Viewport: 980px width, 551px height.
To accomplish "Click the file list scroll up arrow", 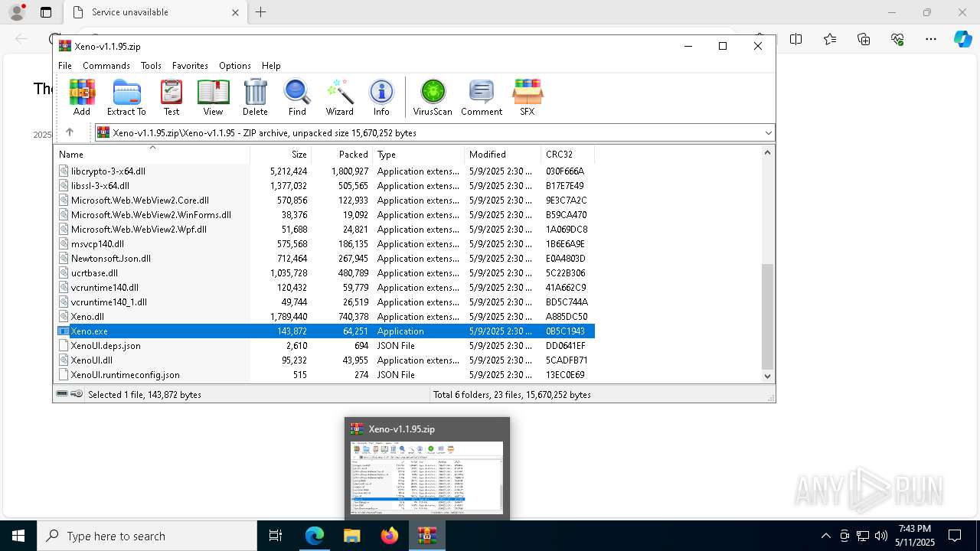I will [x=768, y=153].
